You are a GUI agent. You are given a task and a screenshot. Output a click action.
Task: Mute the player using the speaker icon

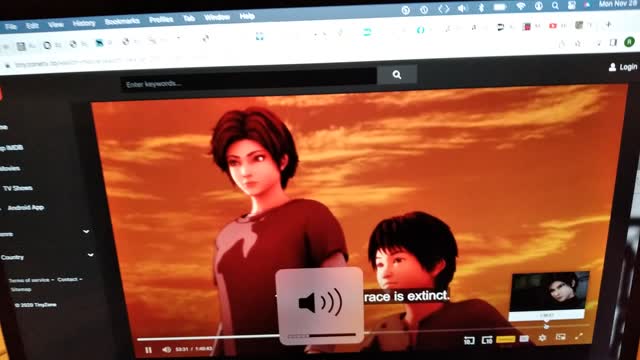[167, 349]
